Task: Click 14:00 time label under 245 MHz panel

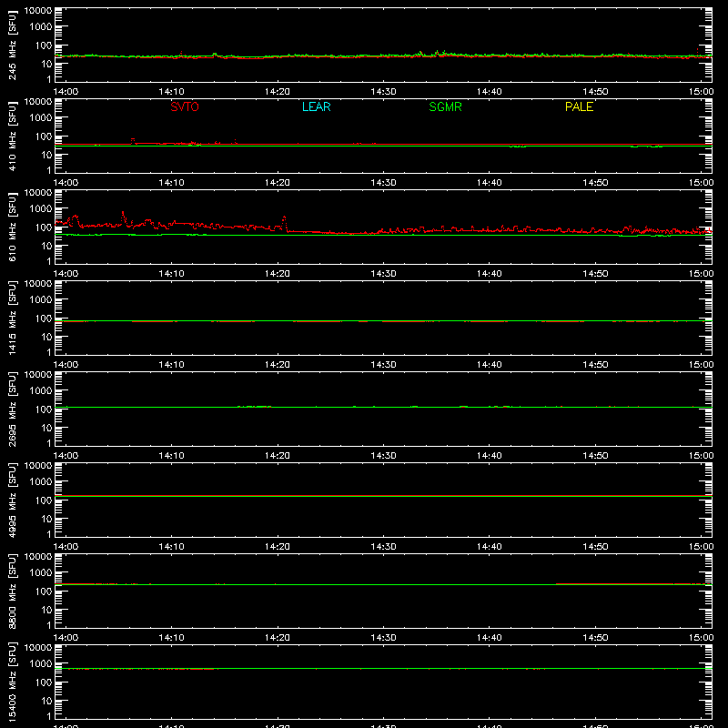Action: pos(66,92)
